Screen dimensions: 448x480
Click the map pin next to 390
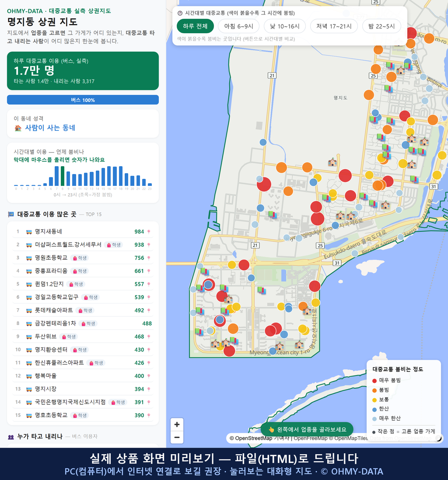click(x=149, y=415)
